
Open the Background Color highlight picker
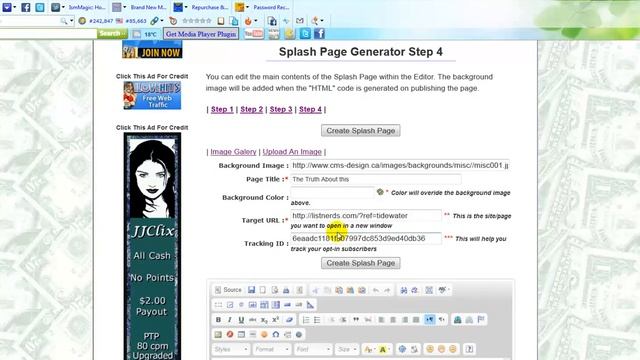click(x=384, y=349)
